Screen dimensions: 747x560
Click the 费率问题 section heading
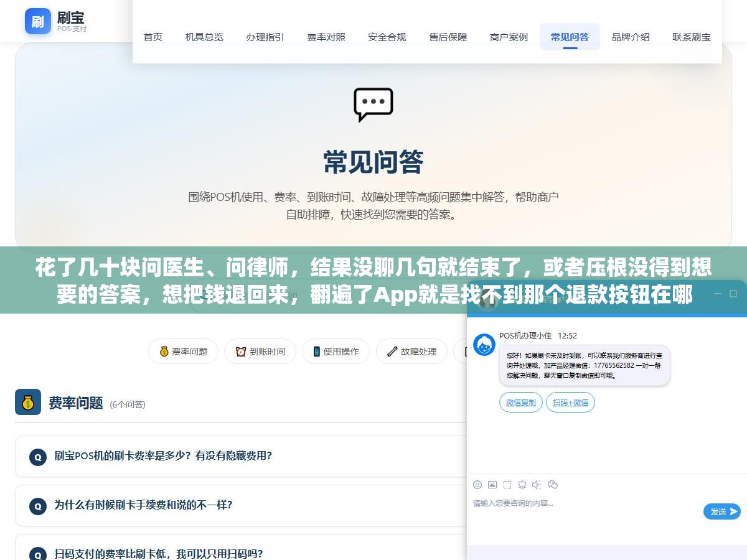76,403
